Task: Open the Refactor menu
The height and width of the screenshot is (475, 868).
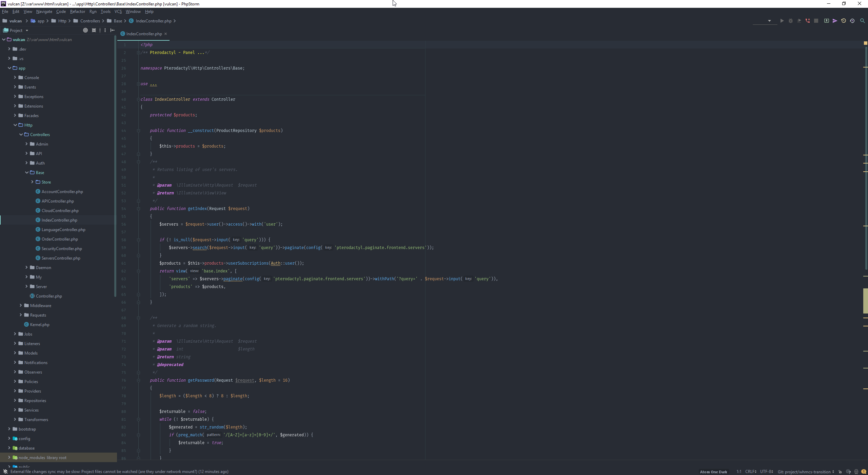Action: 77,12
